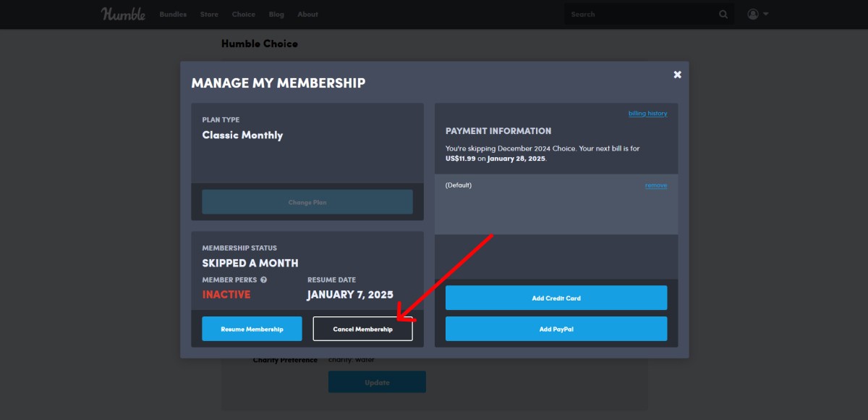The image size is (868, 420).
Task: Click the 'PAYMENT INFORMATION' heading
Action: point(498,131)
